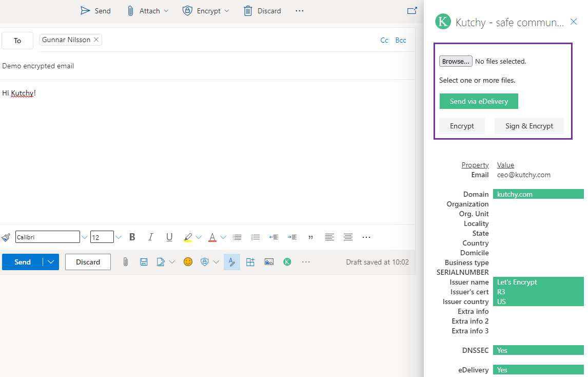Click in the message body text
The image size is (588, 377).
click(x=19, y=93)
